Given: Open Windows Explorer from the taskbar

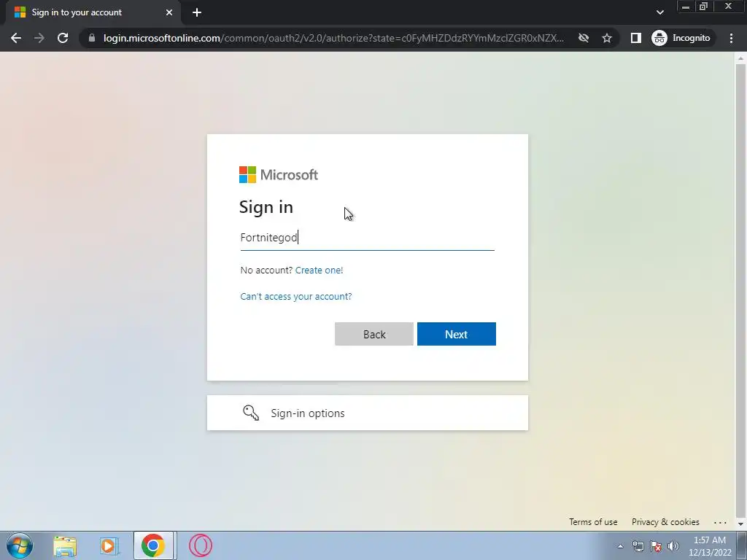Looking at the screenshot, I should point(65,545).
